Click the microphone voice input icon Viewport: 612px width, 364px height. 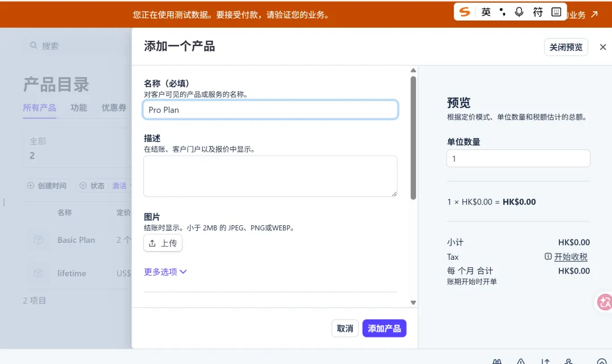pos(519,12)
